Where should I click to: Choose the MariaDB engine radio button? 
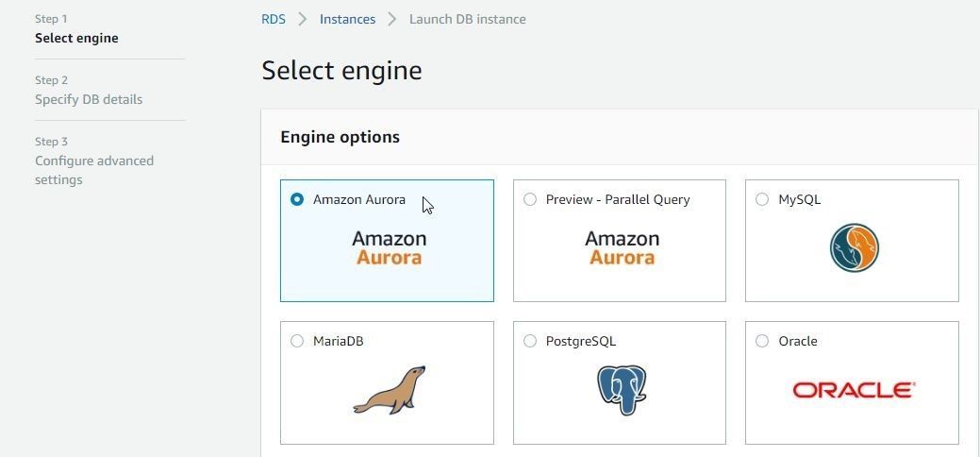tap(297, 341)
